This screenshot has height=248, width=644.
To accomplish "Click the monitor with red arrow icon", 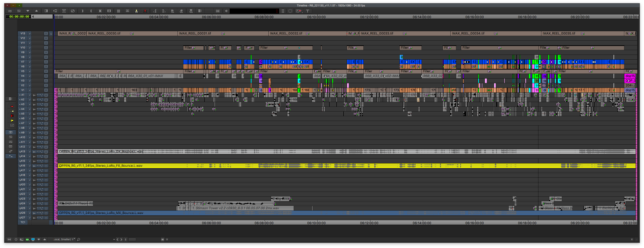I will (299, 11).
